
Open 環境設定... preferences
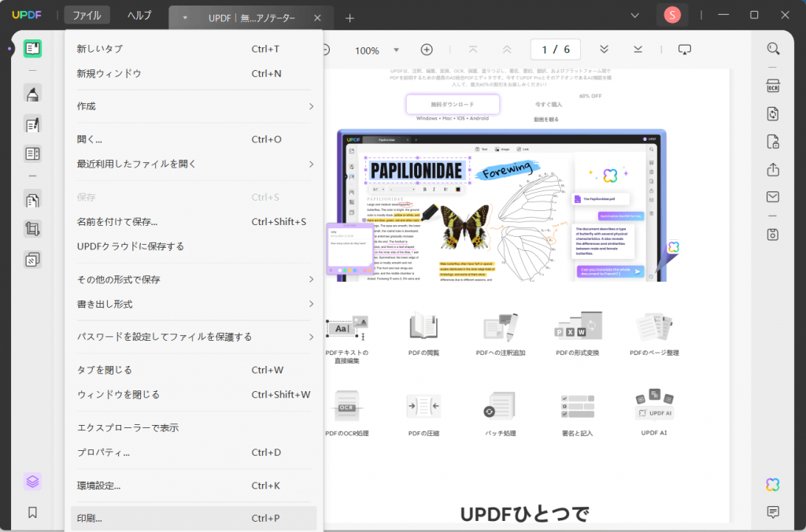pos(194,486)
